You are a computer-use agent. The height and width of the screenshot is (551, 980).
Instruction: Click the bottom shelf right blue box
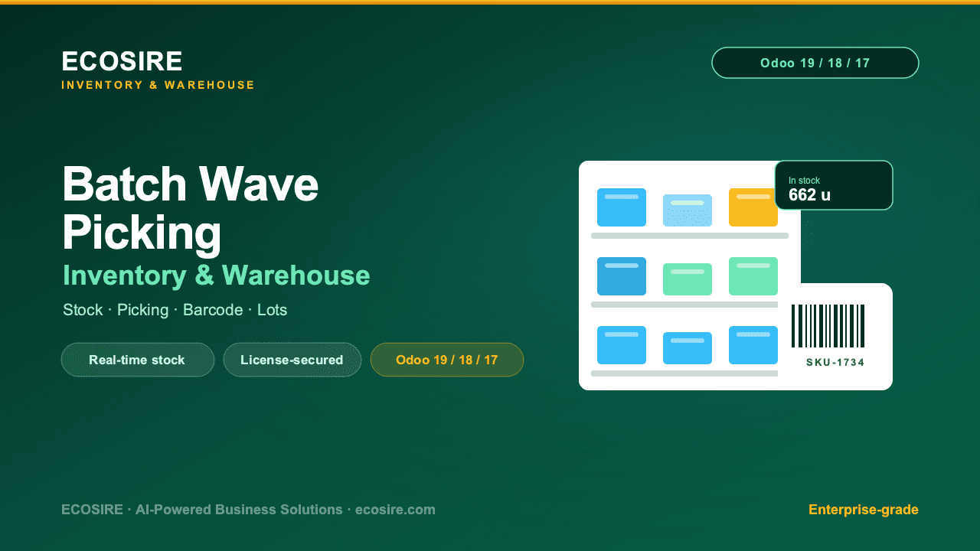753,345
